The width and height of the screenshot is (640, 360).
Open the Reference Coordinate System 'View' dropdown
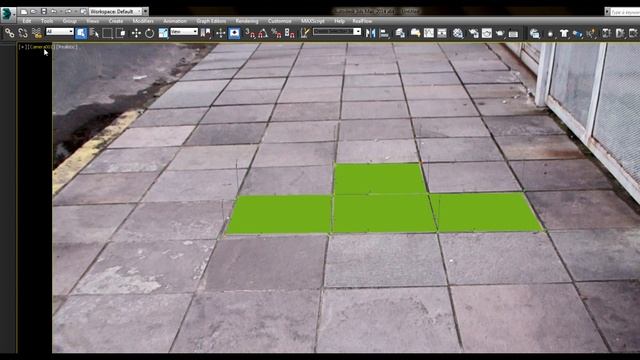tap(184, 31)
